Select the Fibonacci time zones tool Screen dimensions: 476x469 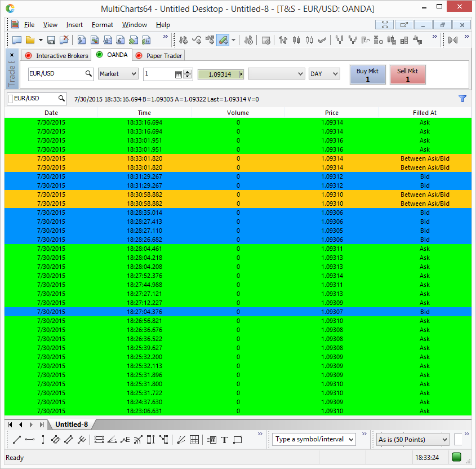coord(151,440)
